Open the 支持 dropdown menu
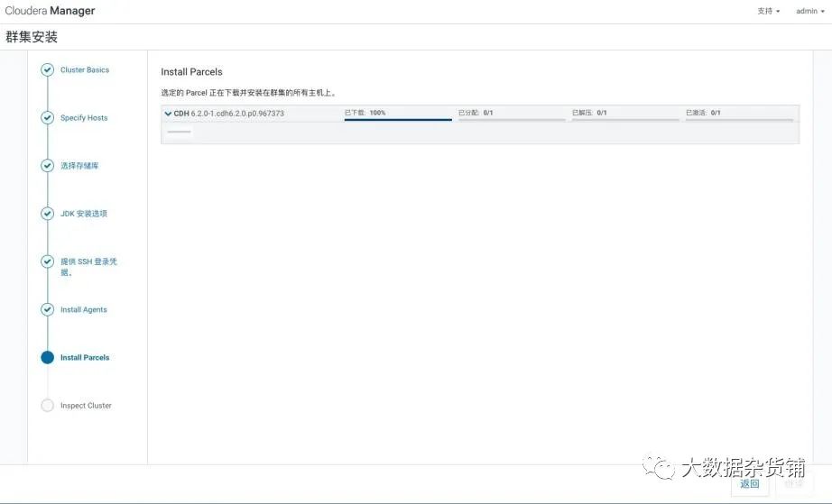The width and height of the screenshot is (832, 504). [x=768, y=11]
